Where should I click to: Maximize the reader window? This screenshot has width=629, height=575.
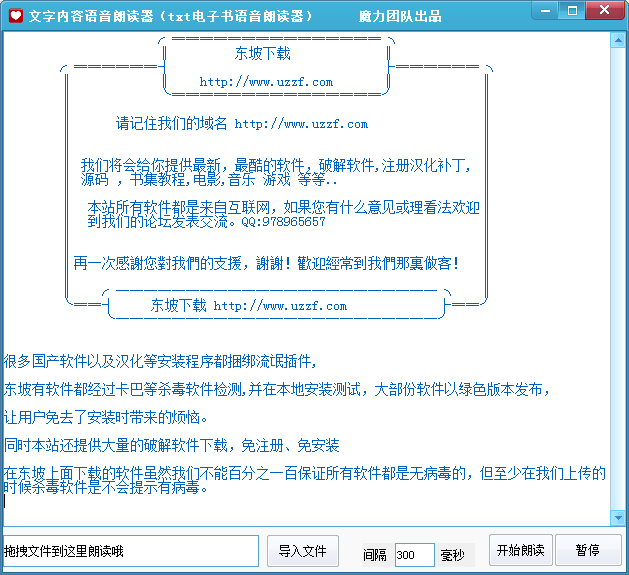click(572, 11)
